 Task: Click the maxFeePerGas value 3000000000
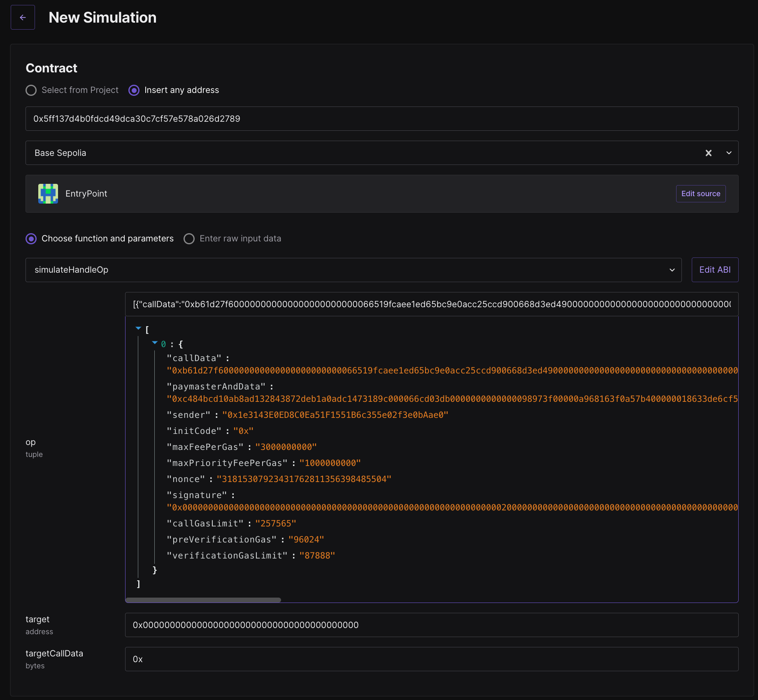[x=286, y=447]
